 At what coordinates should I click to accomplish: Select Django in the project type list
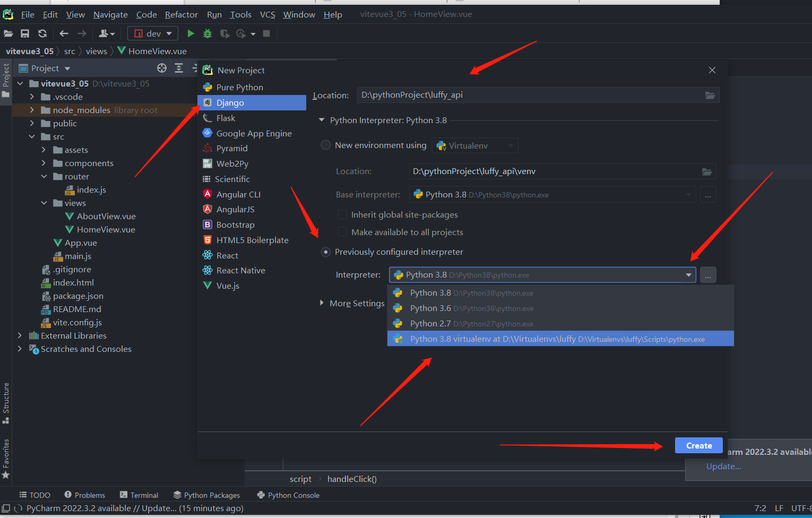(x=252, y=102)
